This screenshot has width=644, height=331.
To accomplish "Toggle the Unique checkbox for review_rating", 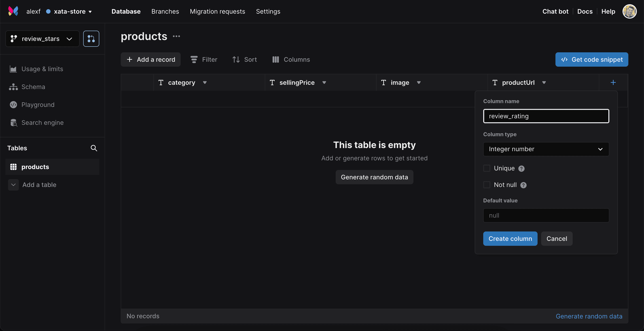I will pos(487,168).
